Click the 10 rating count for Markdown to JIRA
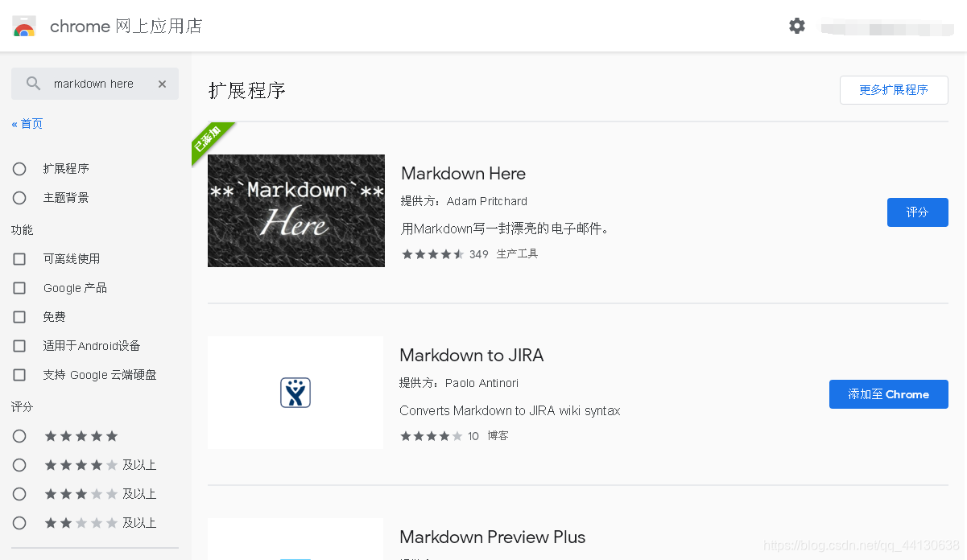The width and height of the screenshot is (967, 560). pos(473,436)
